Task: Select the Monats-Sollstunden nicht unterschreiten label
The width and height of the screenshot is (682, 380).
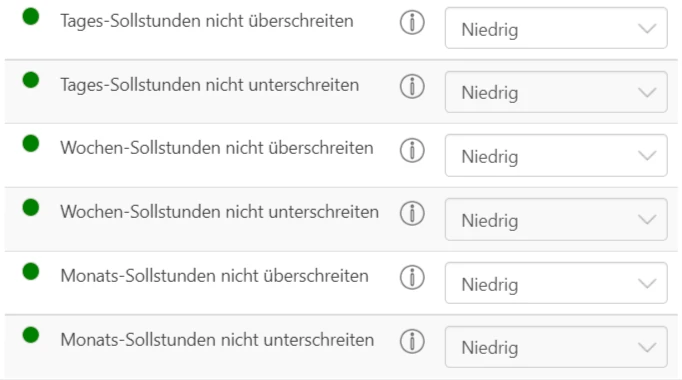Action: point(217,340)
